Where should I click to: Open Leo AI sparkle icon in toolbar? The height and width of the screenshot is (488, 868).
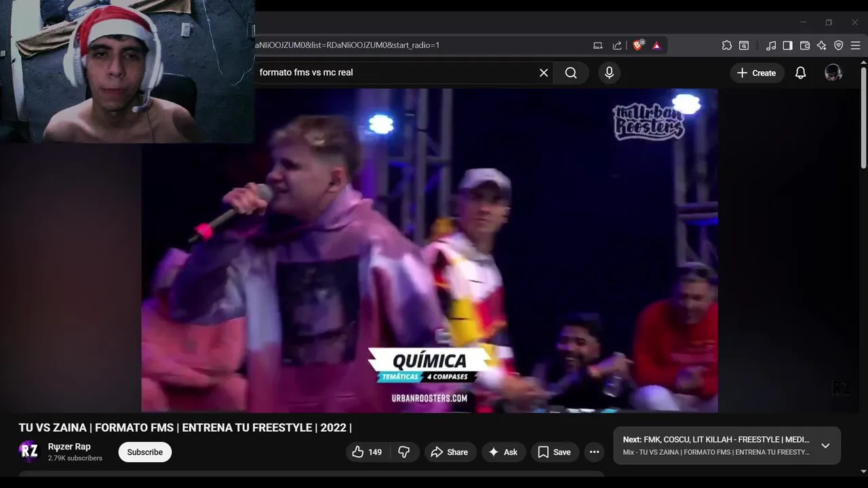coord(822,45)
